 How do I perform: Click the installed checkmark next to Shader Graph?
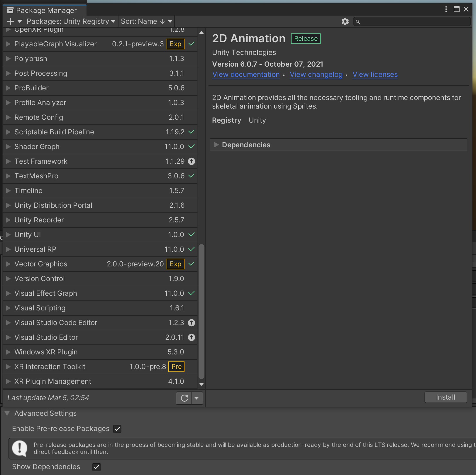click(192, 146)
